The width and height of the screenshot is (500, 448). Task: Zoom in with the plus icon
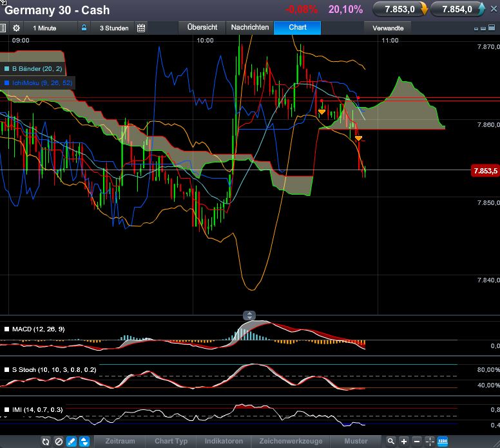[x=404, y=442]
